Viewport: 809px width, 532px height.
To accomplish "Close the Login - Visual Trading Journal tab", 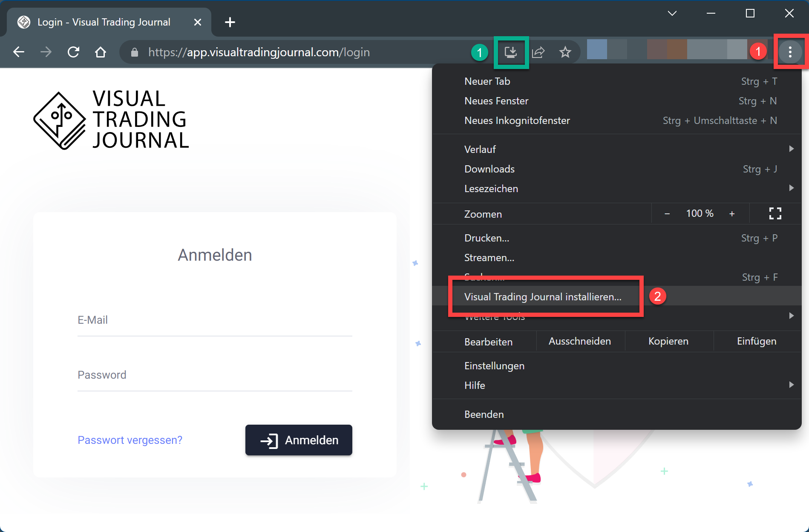I will point(198,22).
